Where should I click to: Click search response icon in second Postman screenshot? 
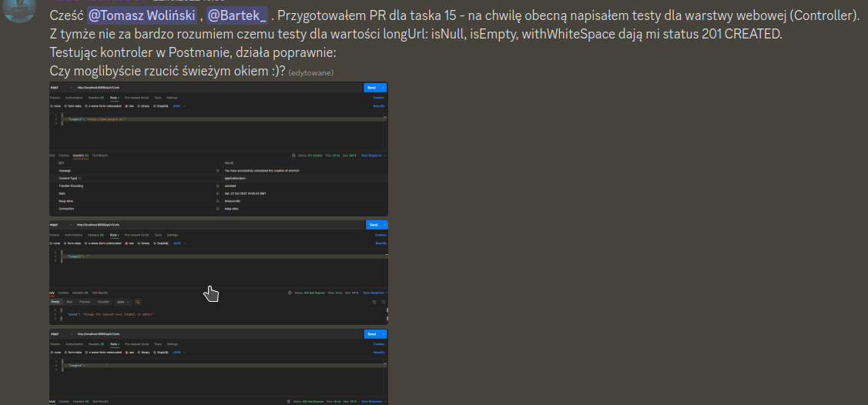click(x=383, y=302)
